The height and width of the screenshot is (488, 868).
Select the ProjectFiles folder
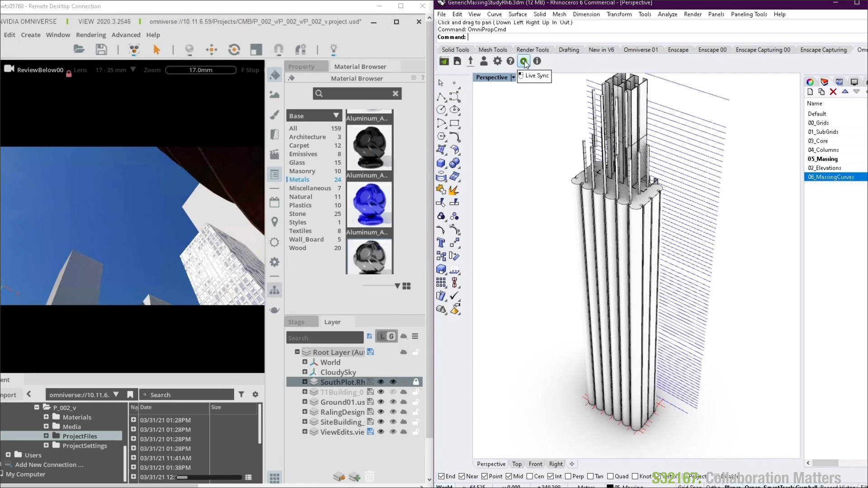point(80,436)
